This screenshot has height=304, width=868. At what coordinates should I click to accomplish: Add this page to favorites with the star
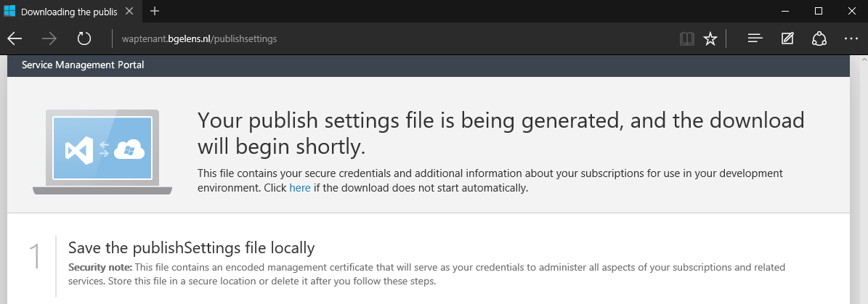click(x=710, y=38)
